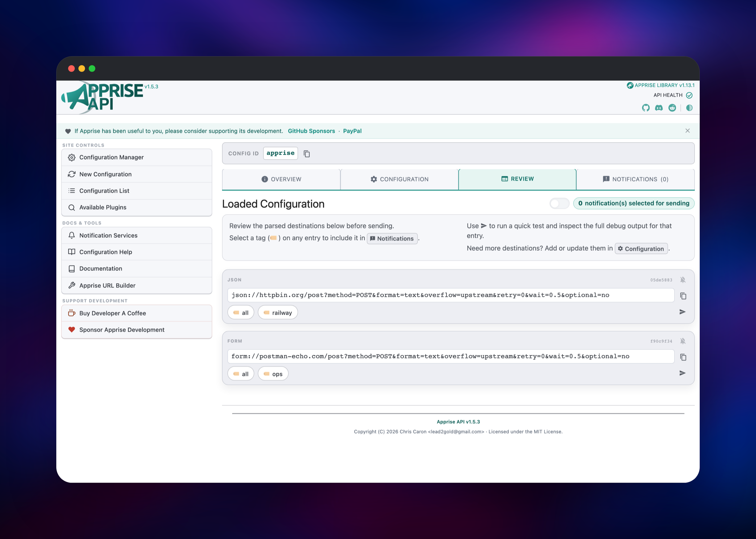Select the ops tag
The width and height of the screenshot is (756, 539).
click(273, 374)
